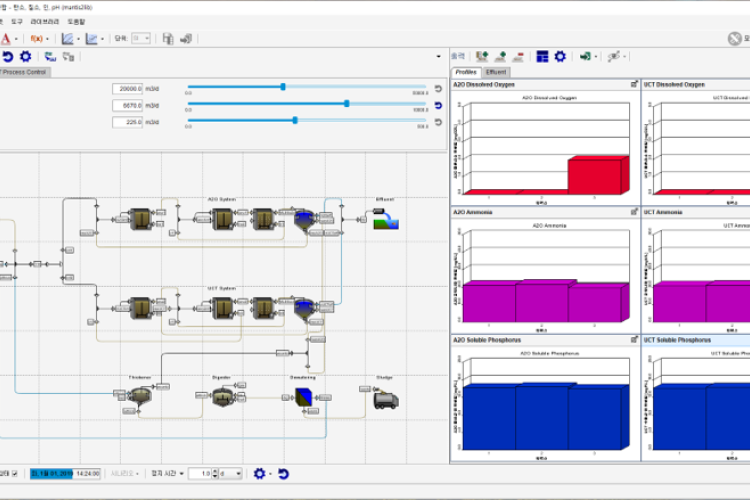Click the gray controller layout icon
This screenshot has height=500, width=750.
[68, 56]
